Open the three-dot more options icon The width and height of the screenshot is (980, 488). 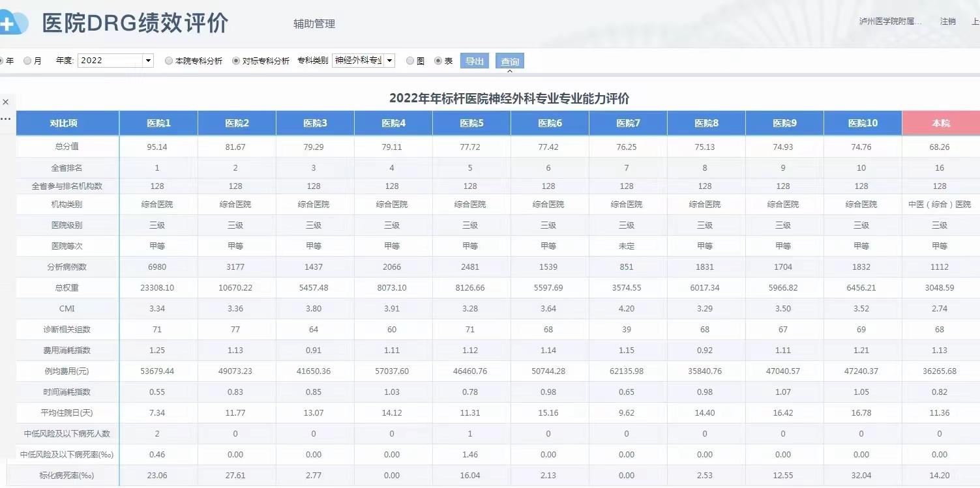[x=6, y=119]
